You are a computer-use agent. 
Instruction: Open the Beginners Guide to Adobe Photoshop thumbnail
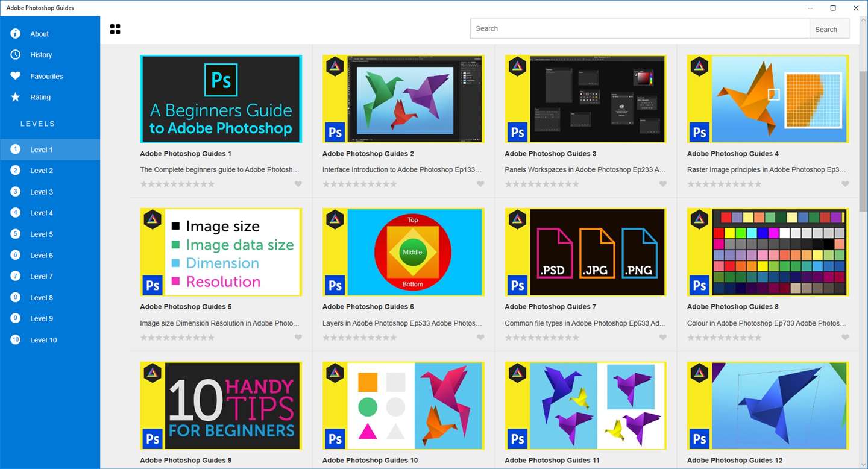click(x=221, y=99)
